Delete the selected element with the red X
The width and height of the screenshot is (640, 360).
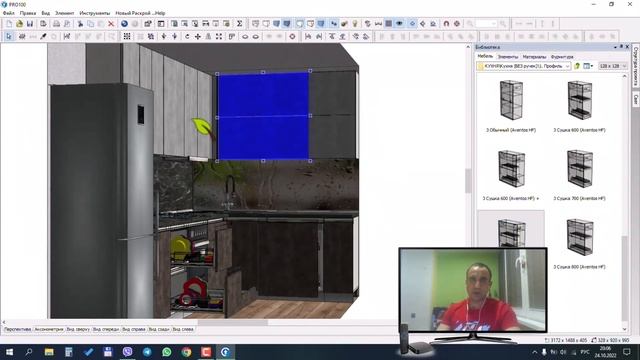tap(111, 24)
